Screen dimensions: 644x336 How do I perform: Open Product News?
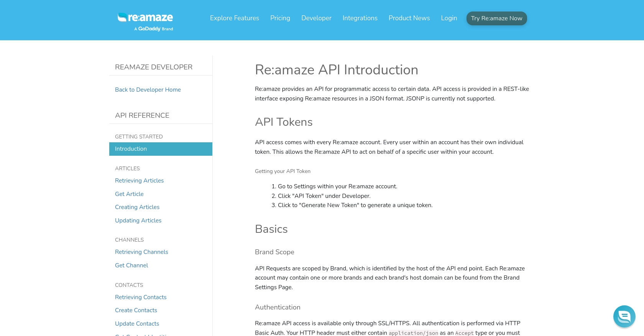coord(409,18)
